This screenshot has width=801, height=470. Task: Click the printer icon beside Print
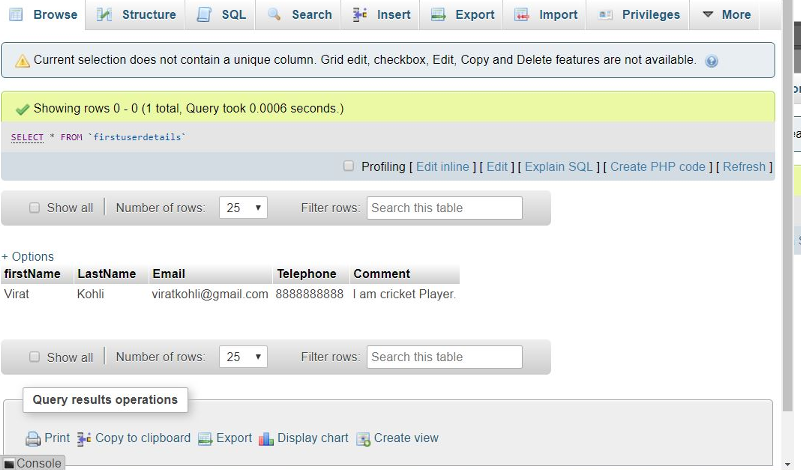point(33,438)
